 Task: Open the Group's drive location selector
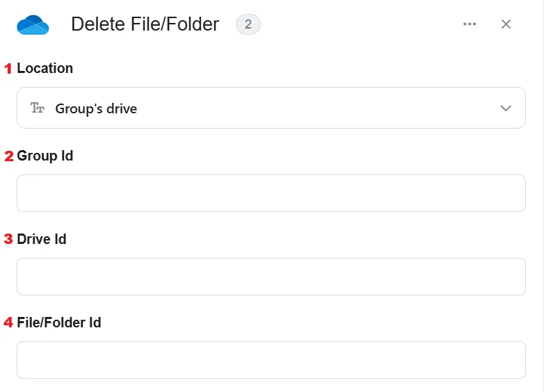click(x=271, y=108)
